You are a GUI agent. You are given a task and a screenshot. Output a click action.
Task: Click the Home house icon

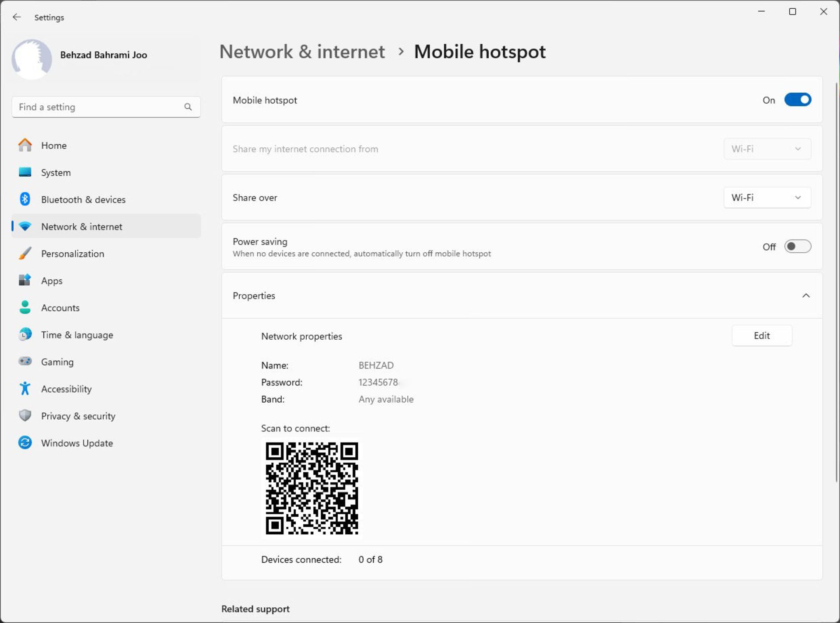pos(25,145)
